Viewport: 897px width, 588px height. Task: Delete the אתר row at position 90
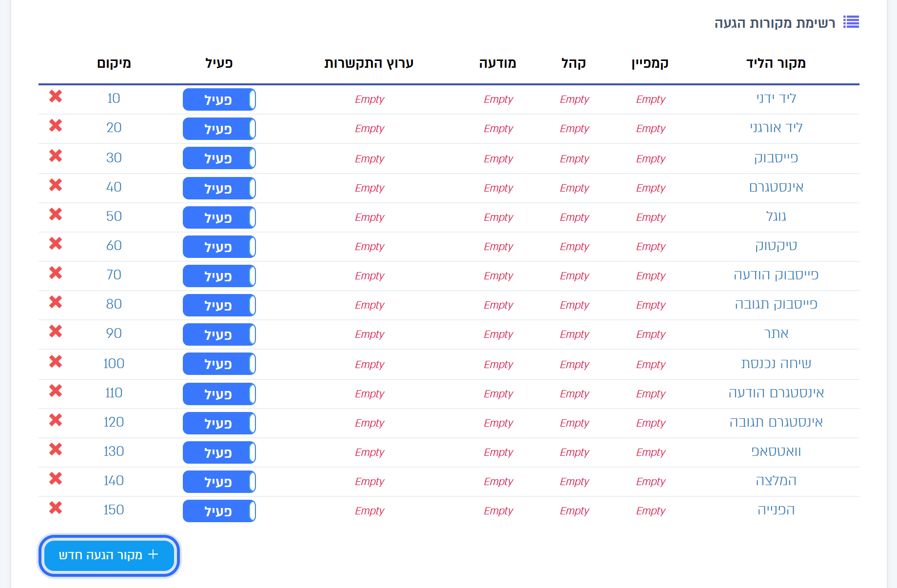tap(56, 332)
